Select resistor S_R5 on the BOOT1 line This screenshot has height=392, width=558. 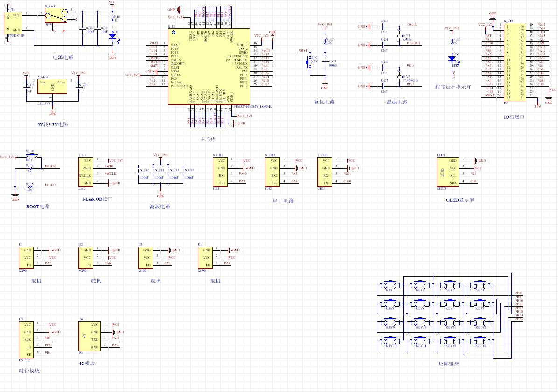pyautogui.click(x=29, y=187)
